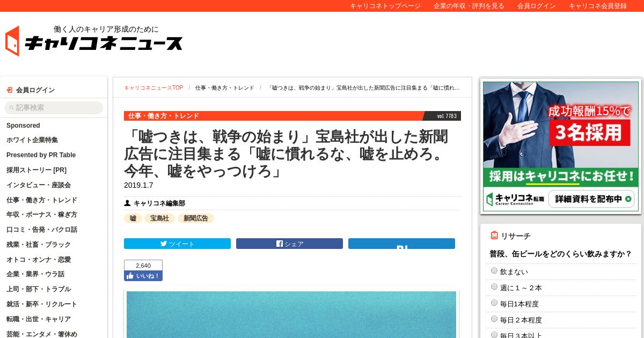The image size is (644, 338).
Task: Open ホワイト企業特集 sidebar item
Action: point(32,140)
